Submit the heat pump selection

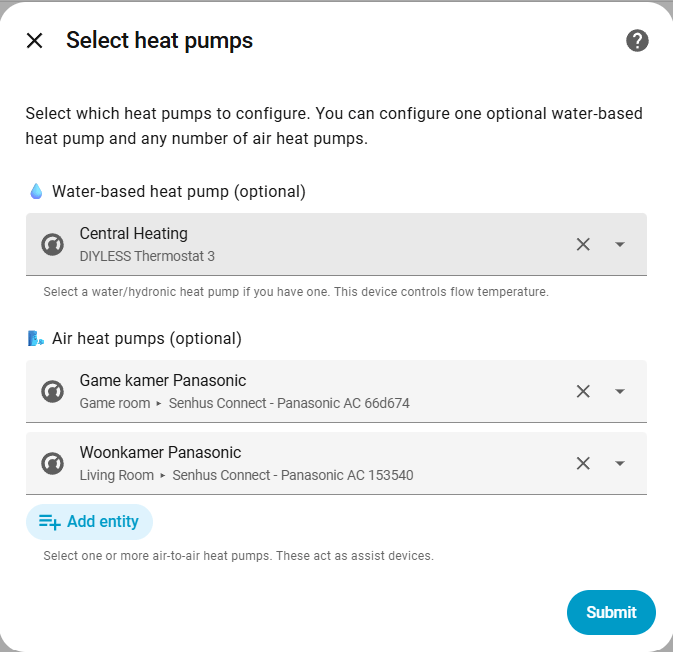pos(611,612)
